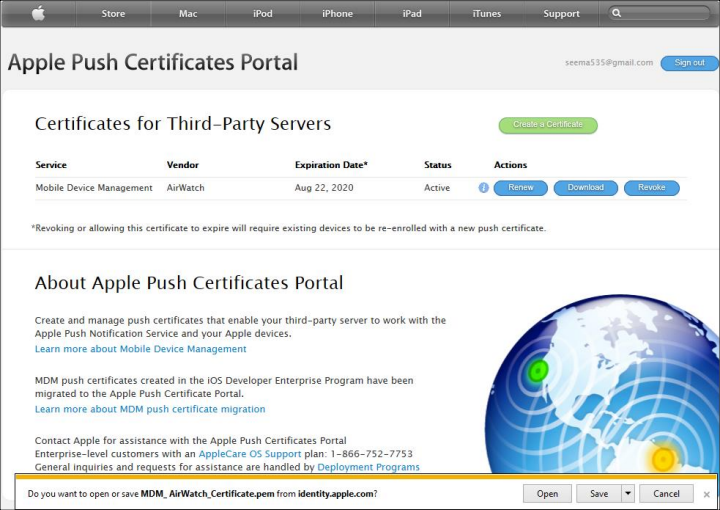Click the Apple logo icon
This screenshot has height=510, width=720.
pyautogui.click(x=39, y=13)
